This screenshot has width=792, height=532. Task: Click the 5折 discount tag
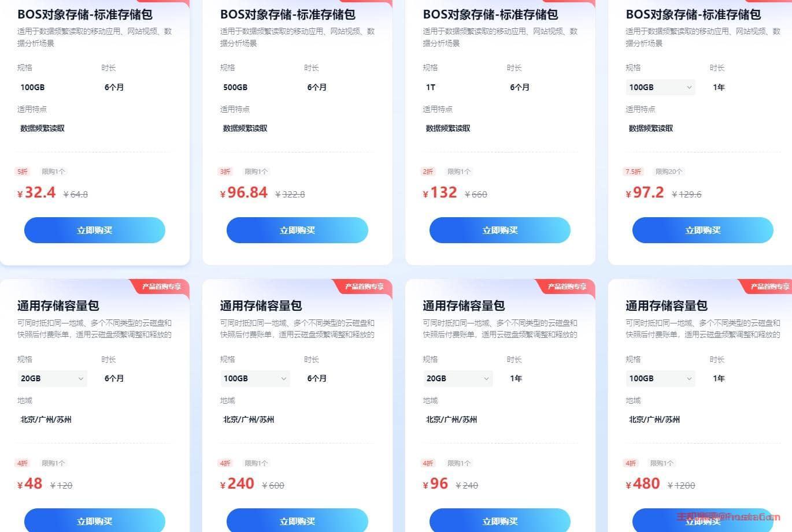point(23,172)
